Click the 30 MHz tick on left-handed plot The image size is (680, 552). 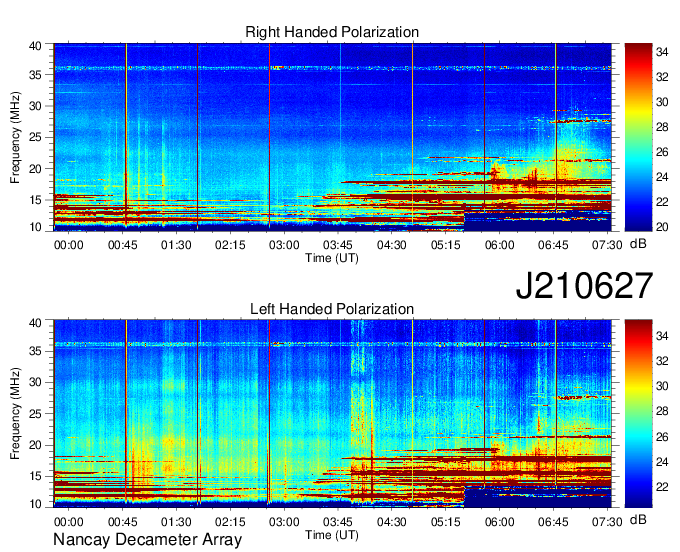(x=35, y=382)
